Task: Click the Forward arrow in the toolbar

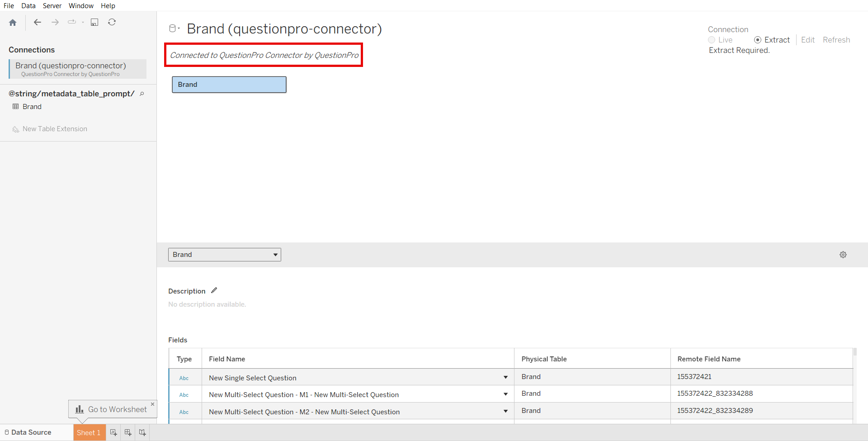Action: point(55,22)
